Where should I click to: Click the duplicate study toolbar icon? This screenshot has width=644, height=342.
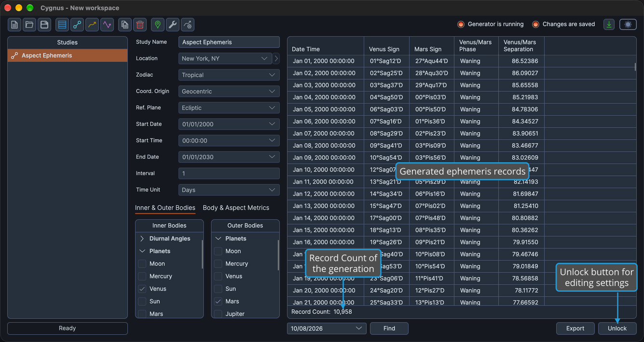coord(125,25)
